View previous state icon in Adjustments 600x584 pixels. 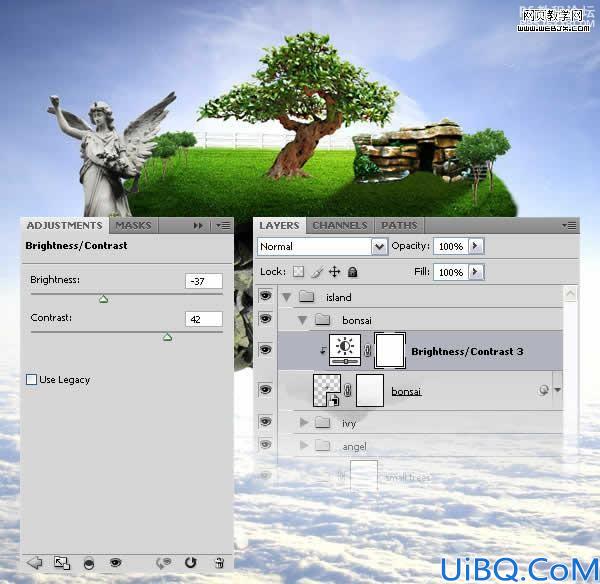click(x=163, y=563)
